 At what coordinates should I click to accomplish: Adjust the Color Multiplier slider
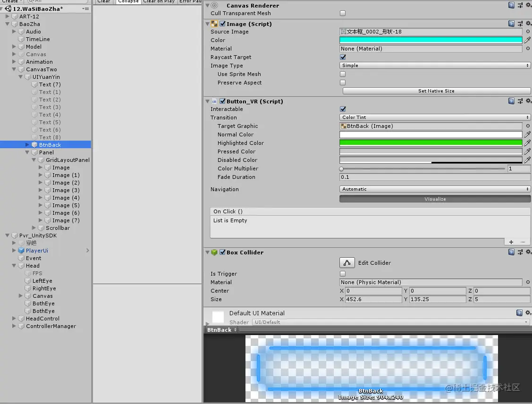click(423, 168)
